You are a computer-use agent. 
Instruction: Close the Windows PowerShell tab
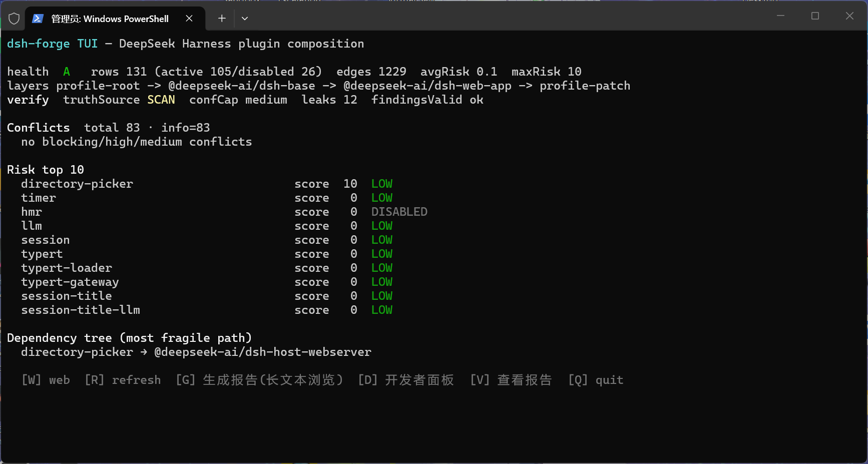coord(189,19)
